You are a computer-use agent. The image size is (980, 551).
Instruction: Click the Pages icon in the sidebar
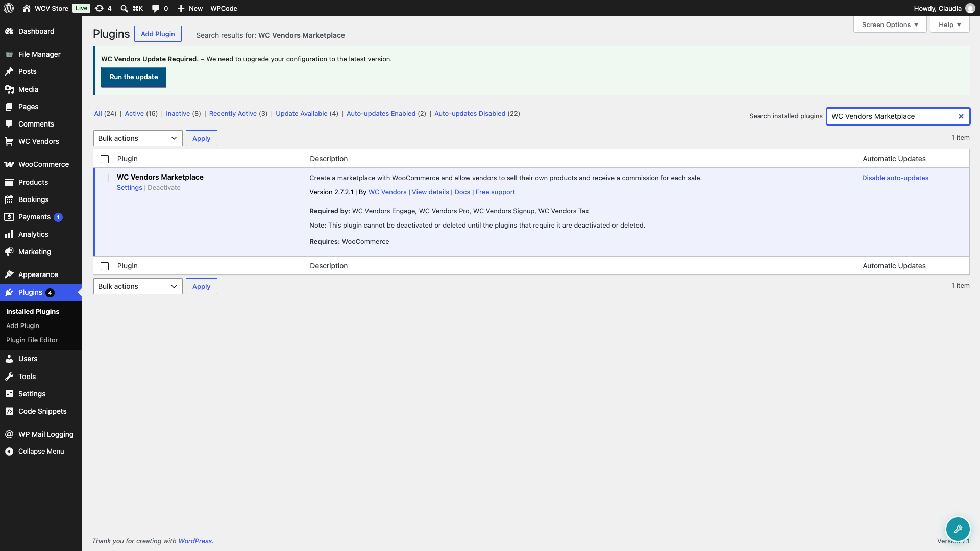pyautogui.click(x=9, y=107)
